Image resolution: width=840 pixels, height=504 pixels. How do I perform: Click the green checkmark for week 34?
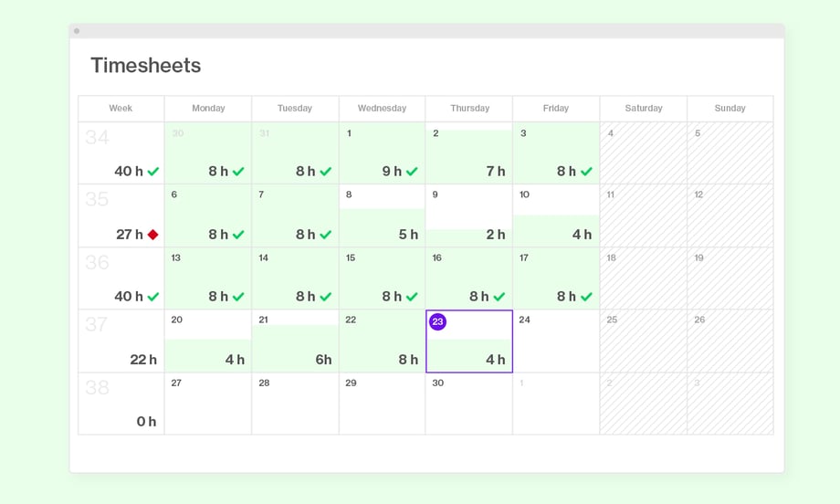153,172
